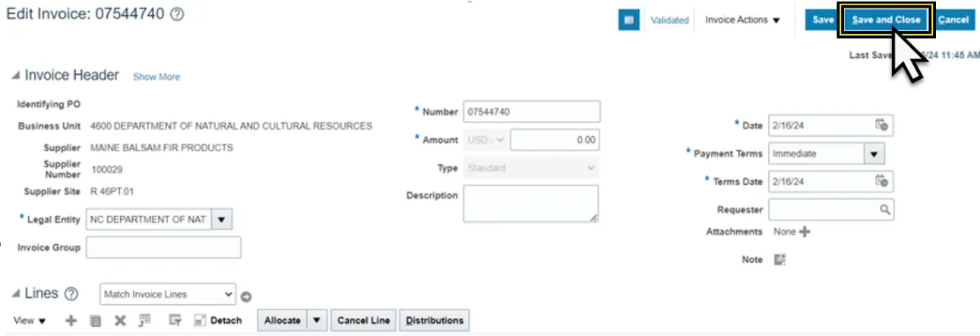Viewport: 980px width, 336px height.
Task: Click the Date field showing 2/16/24
Action: tap(819, 125)
